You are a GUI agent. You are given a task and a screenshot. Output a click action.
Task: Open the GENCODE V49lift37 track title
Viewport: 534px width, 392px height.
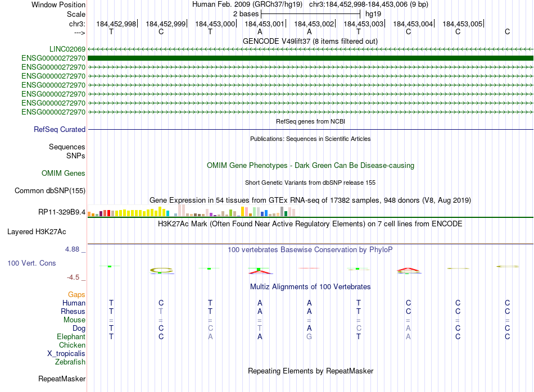pyautogui.click(x=310, y=41)
